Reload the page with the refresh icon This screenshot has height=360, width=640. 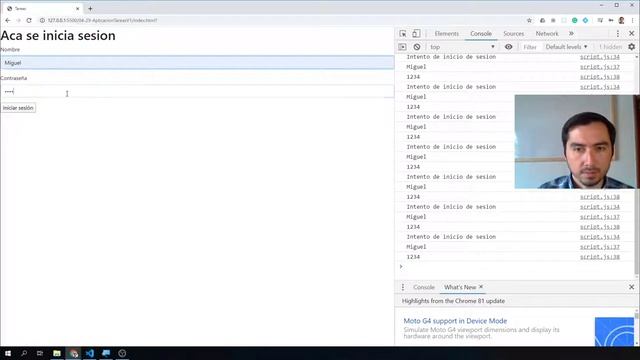click(x=29, y=20)
